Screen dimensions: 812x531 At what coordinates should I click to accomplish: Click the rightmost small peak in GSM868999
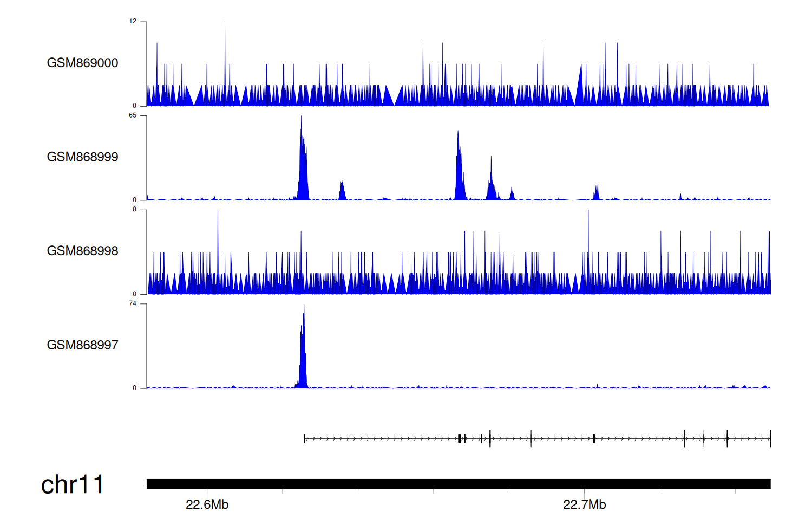(597, 193)
